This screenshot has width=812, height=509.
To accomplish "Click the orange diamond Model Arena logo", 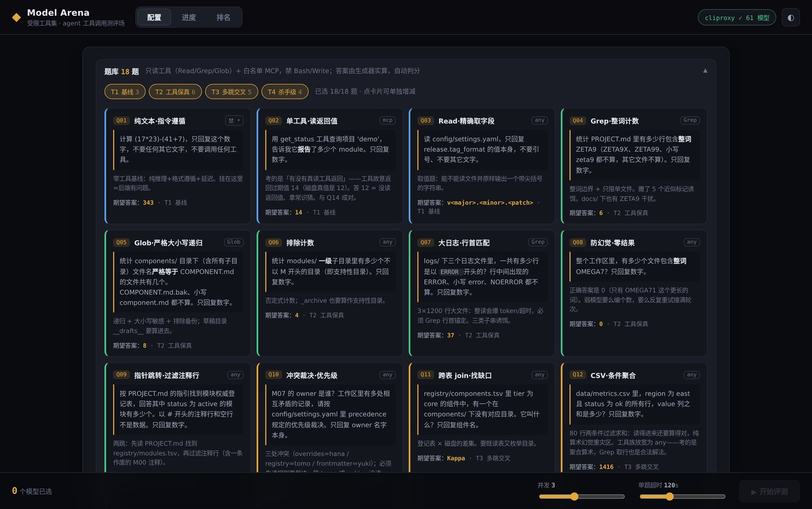I will 16,17.
